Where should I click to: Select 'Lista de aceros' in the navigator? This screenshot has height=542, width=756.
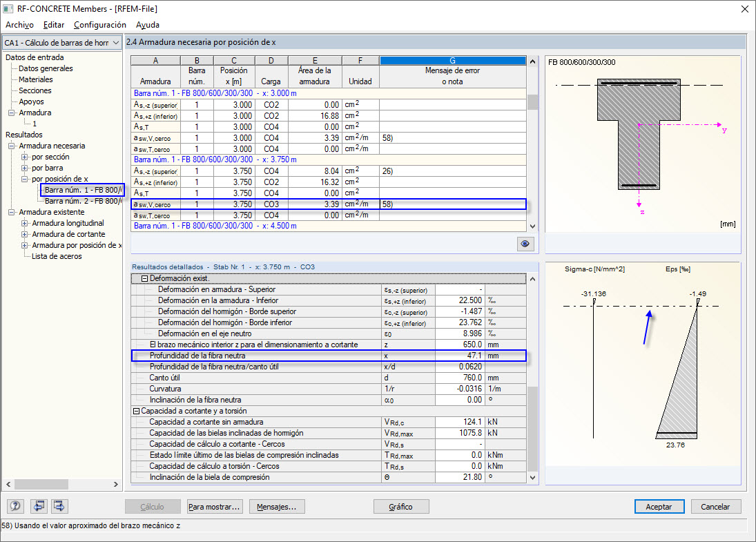57,256
